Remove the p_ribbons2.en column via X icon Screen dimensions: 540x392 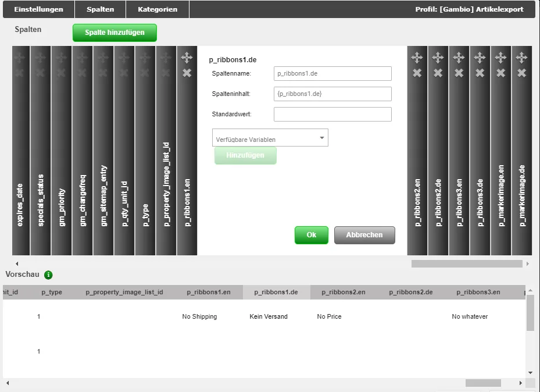point(417,73)
